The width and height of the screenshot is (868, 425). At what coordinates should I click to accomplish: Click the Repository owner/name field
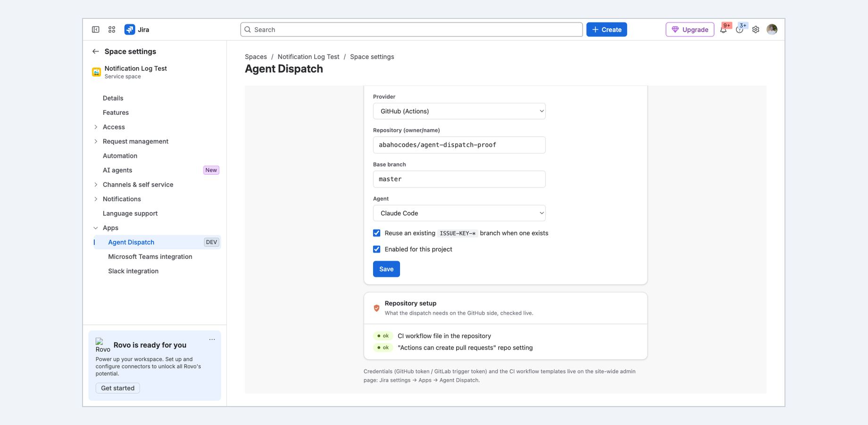pos(459,145)
